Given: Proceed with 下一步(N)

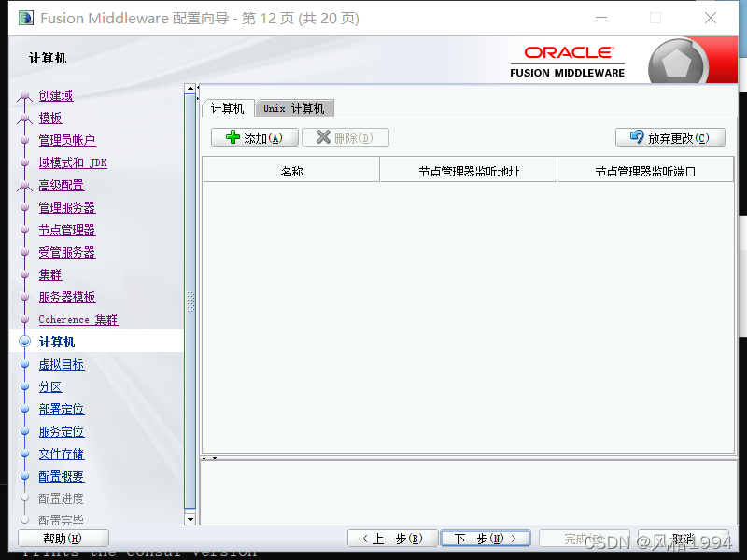Looking at the screenshot, I should [x=486, y=539].
